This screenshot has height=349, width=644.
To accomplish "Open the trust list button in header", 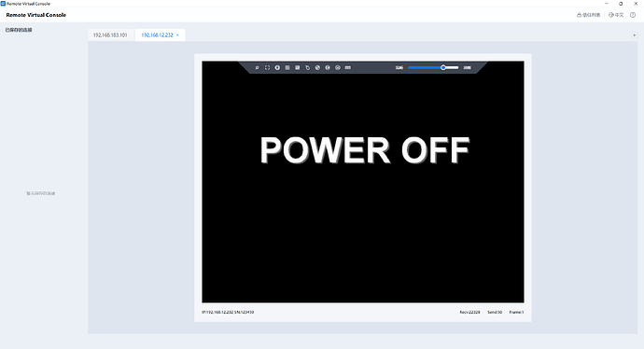I will [589, 15].
